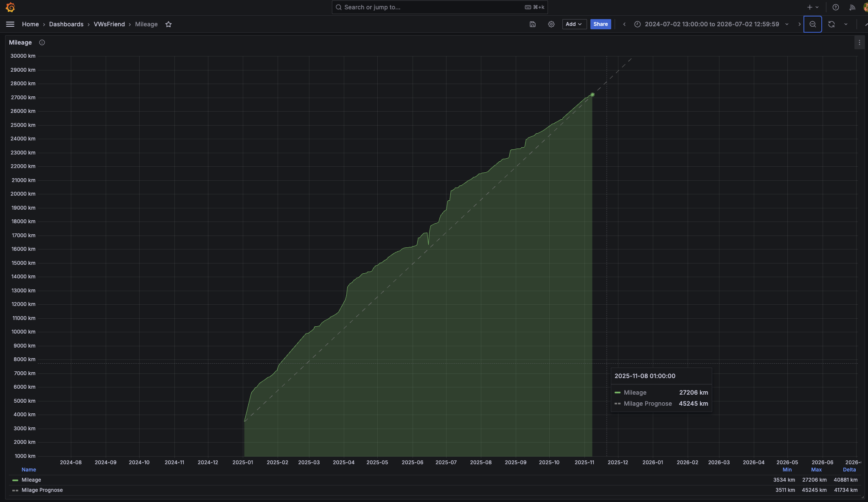Open the news feed RSS icon
Viewport: 868px width, 502px height.
[852, 7]
